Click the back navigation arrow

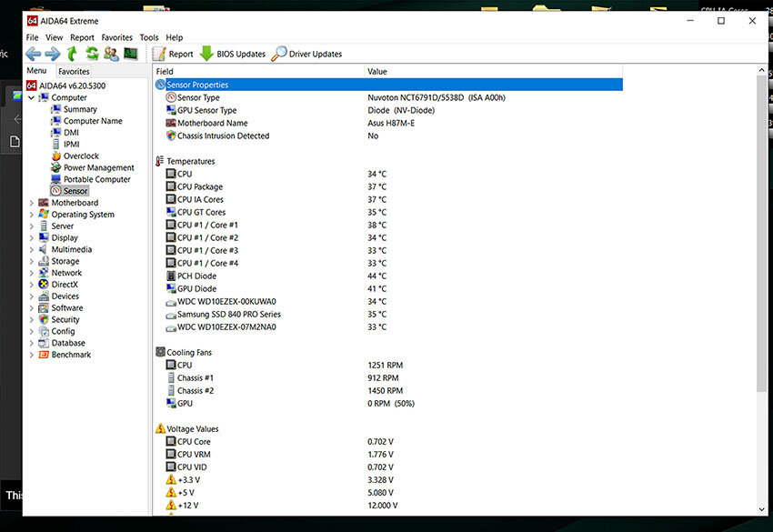pos(34,54)
